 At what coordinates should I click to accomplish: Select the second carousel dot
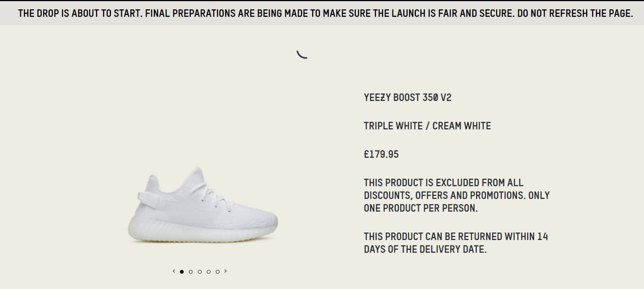pyautogui.click(x=191, y=272)
